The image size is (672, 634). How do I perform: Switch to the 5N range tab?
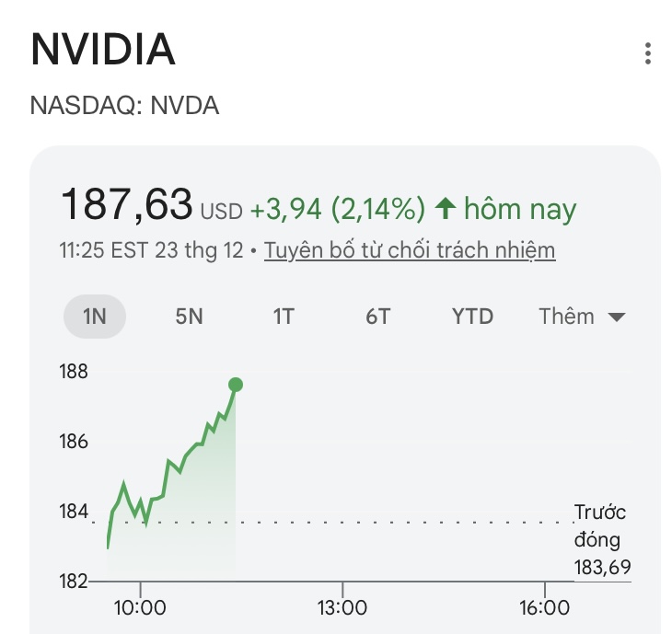(x=189, y=317)
